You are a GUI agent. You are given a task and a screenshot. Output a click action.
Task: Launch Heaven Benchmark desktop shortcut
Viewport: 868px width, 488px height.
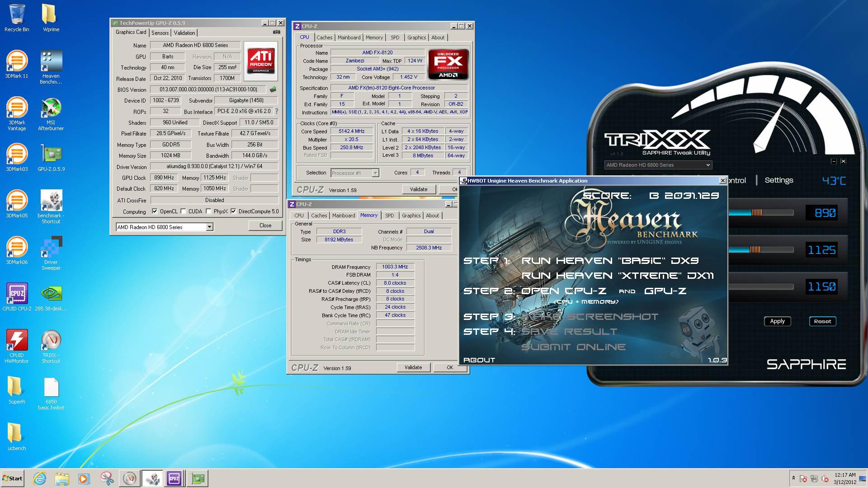point(51,67)
